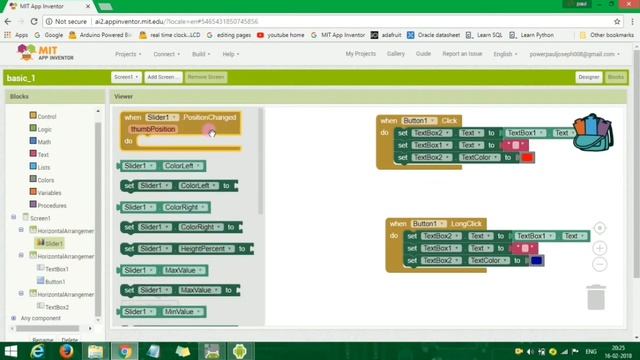
Task: Click the Chrome back button
Action: (x=8, y=21)
